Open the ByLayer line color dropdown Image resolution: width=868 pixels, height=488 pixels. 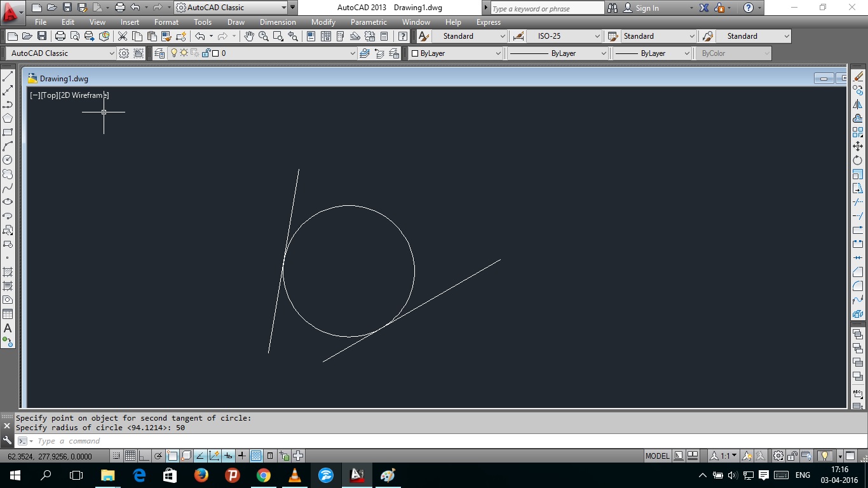(x=499, y=53)
